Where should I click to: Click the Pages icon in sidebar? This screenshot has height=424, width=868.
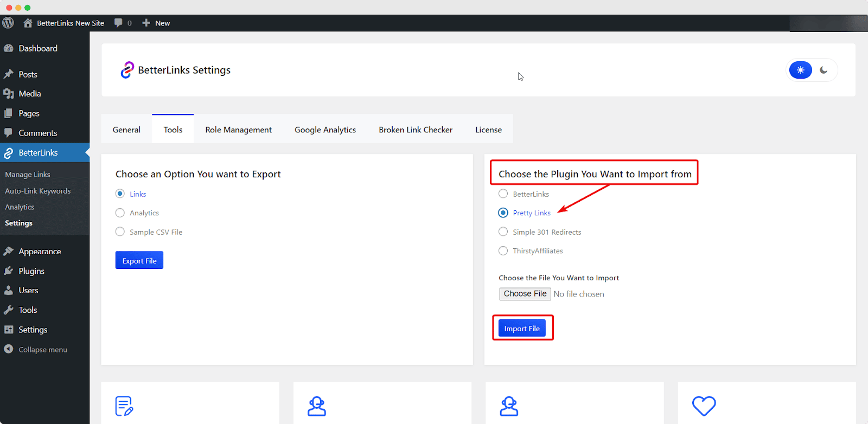[9, 113]
